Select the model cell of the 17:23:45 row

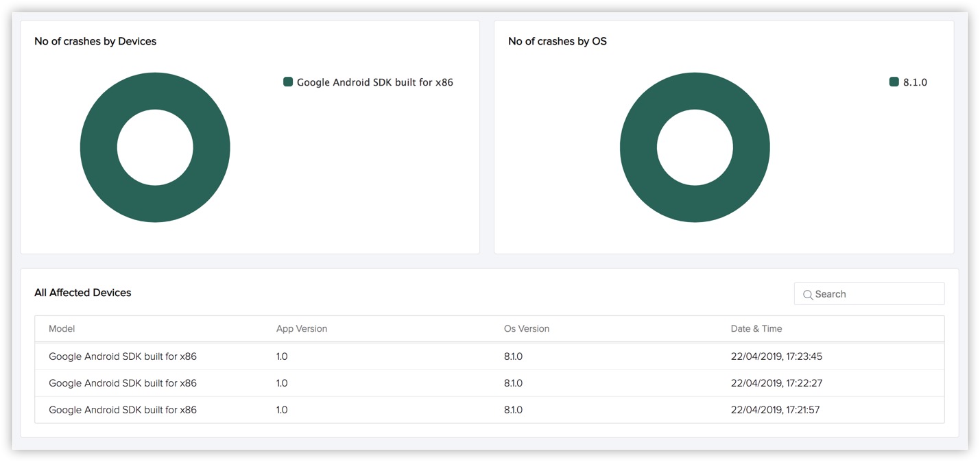click(123, 356)
